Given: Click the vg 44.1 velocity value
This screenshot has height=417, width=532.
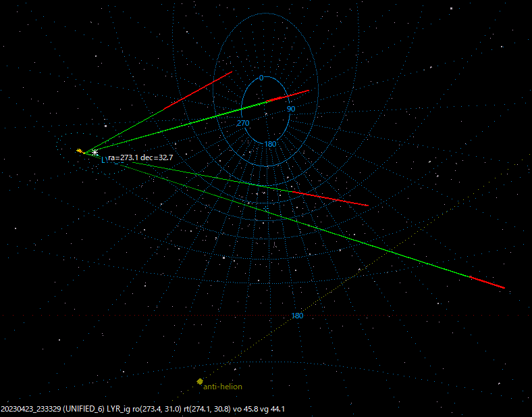Looking at the screenshot, I should point(272,409).
